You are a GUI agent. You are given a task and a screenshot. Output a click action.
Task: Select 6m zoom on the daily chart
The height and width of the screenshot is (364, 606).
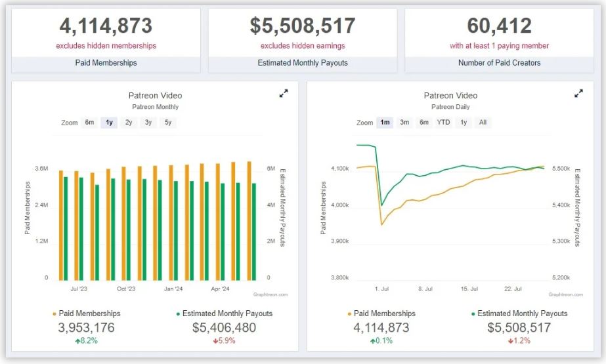coord(424,123)
